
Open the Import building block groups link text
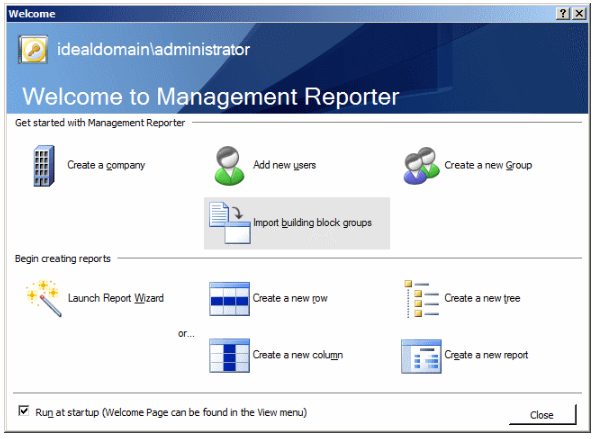[x=312, y=223]
